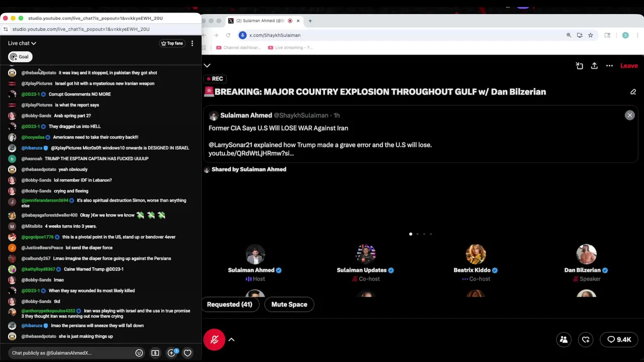644x362 pixels.
Task: Reload the X browser page
Action: tap(228, 35)
